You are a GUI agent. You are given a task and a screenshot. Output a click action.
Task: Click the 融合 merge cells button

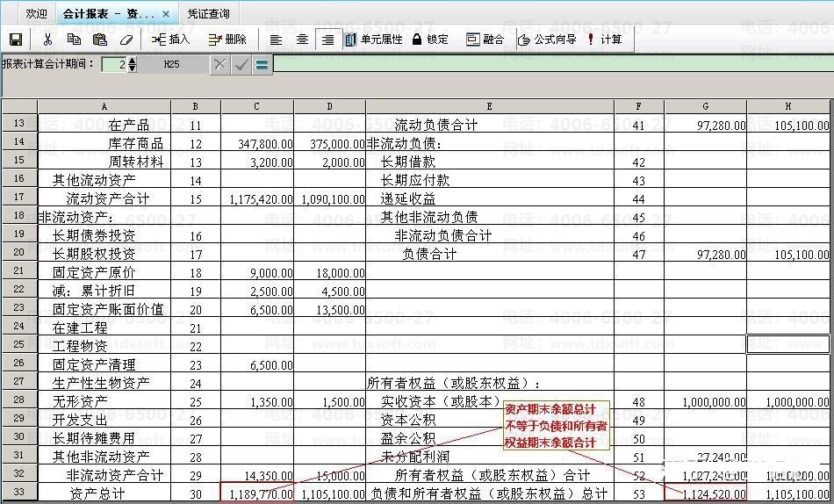tap(485, 40)
